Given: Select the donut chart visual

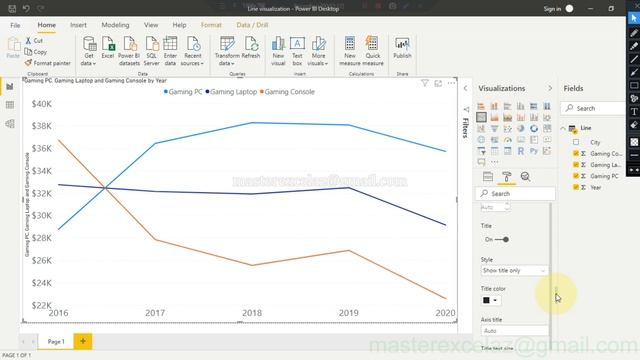Looking at the screenshot, I should (533, 129).
